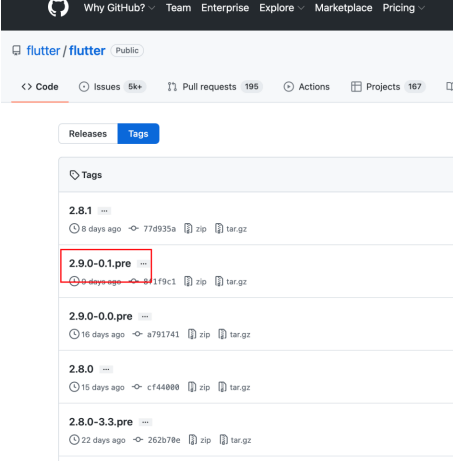Expand ellipsis details for tag 2.9.0-0.1.pre
The height and width of the screenshot is (461, 467).
tap(143, 264)
